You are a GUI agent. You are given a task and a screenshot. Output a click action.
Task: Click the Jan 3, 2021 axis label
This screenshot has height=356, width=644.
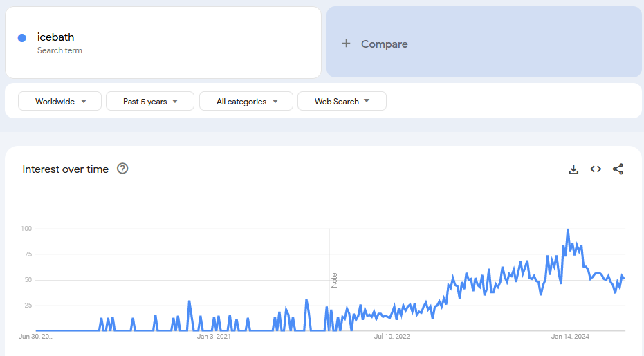point(214,336)
